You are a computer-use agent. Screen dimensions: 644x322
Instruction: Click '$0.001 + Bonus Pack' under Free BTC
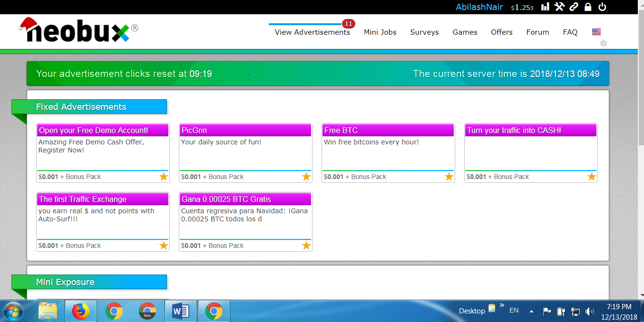click(355, 177)
